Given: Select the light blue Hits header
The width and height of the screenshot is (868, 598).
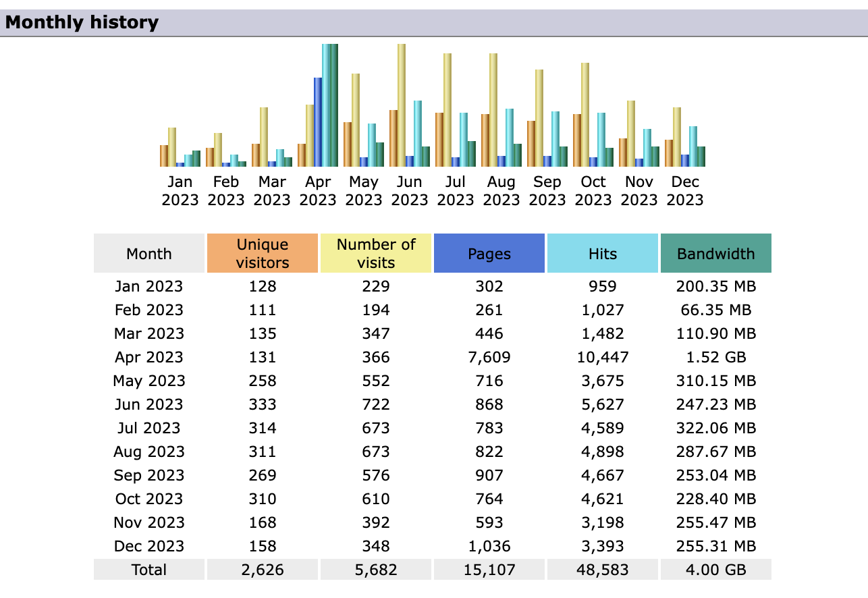Looking at the screenshot, I should (x=603, y=254).
